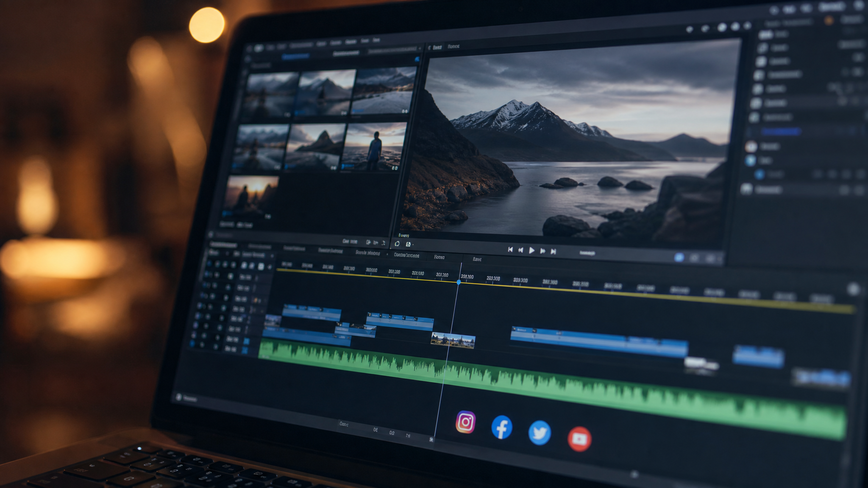
Task: Click the loop icon below the preview
Action: tap(397, 244)
